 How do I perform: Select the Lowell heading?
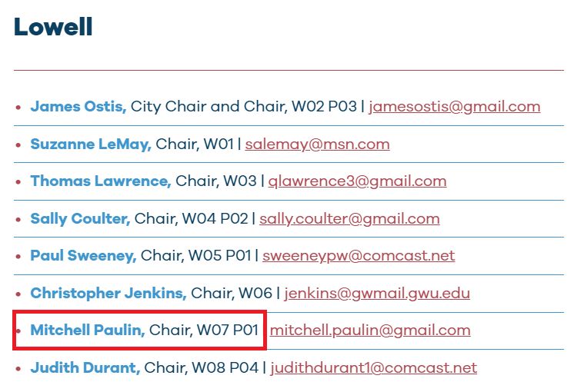[53, 27]
